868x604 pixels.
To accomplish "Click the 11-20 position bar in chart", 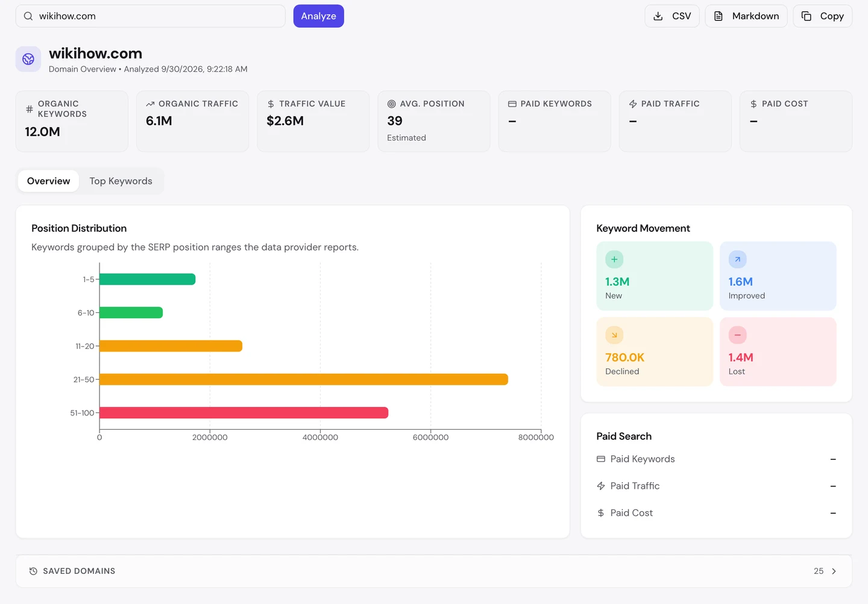I will (x=171, y=346).
